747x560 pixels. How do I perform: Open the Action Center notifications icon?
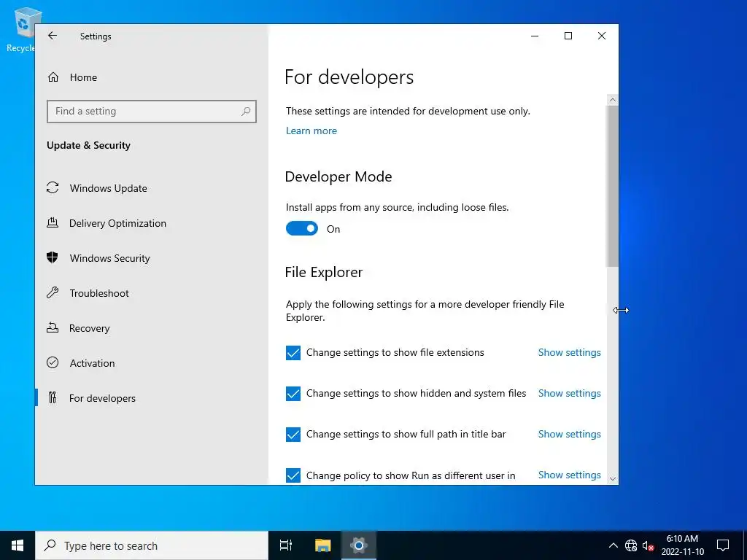[723, 545]
